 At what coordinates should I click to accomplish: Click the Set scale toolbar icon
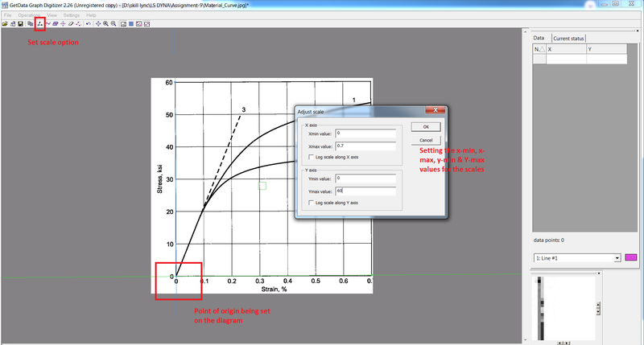[x=39, y=24]
